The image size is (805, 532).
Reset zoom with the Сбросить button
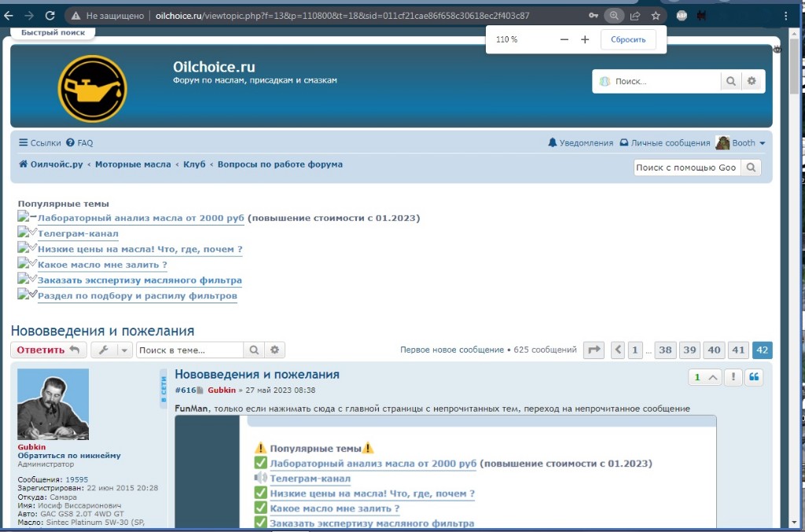(628, 39)
